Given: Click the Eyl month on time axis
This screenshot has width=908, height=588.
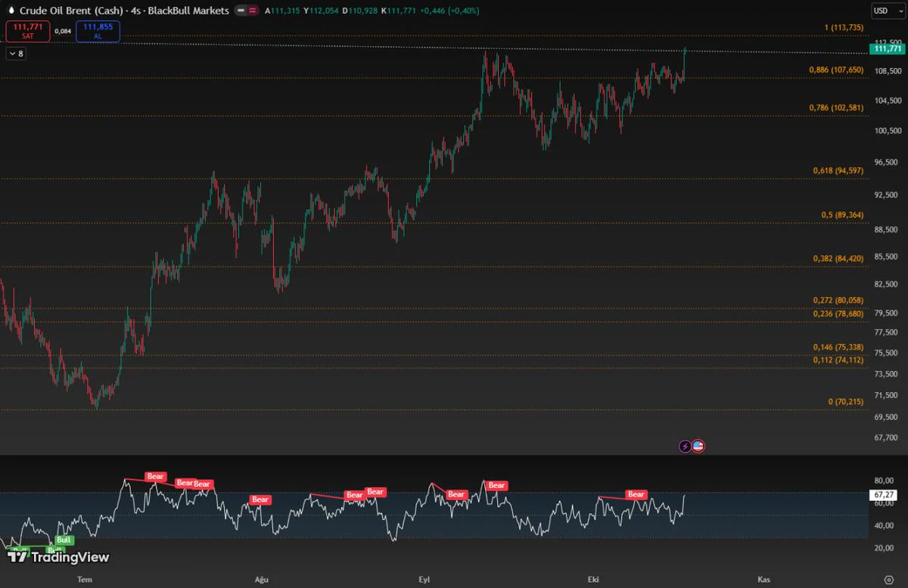Looking at the screenshot, I should 424,579.
